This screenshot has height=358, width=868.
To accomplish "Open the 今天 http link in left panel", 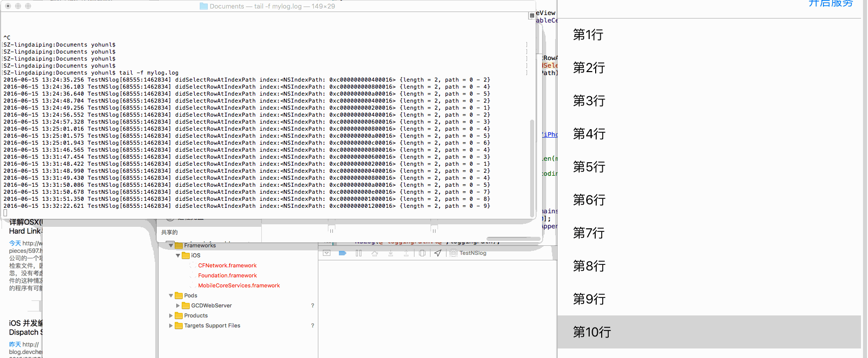I will 26,243.
